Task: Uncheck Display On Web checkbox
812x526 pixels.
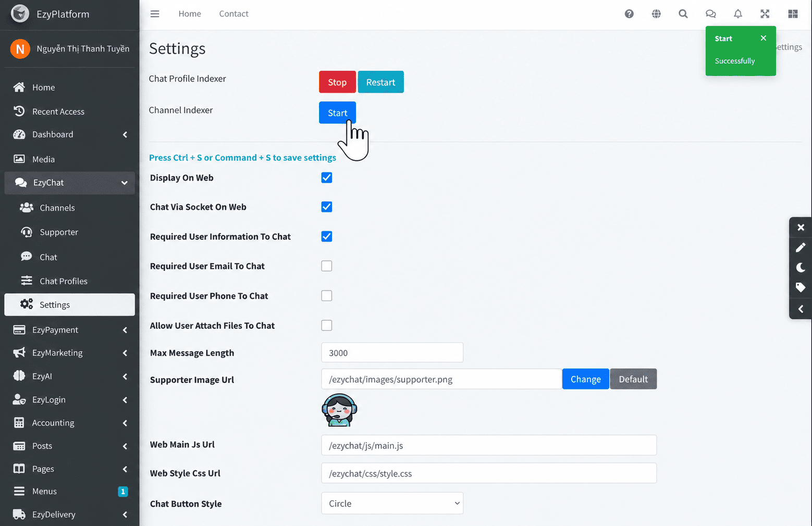Action: click(x=327, y=178)
